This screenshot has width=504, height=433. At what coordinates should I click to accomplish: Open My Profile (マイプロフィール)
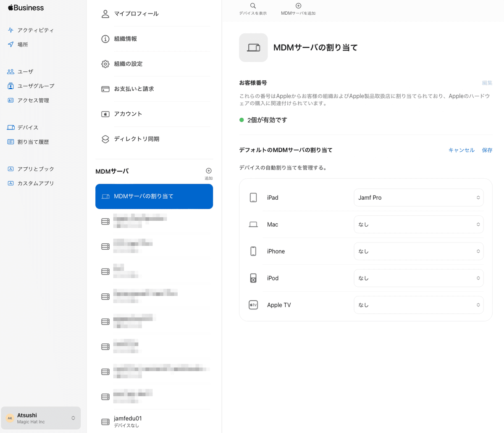pyautogui.click(x=154, y=14)
